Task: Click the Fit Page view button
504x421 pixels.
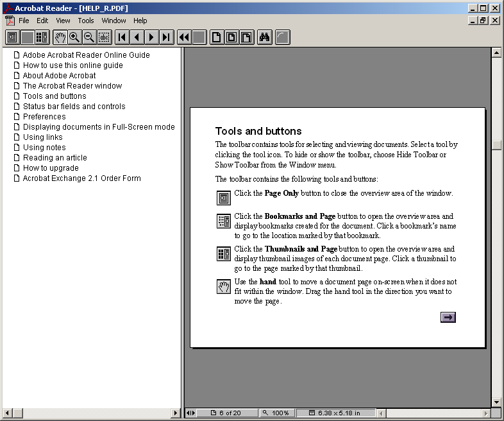Action: pos(231,37)
